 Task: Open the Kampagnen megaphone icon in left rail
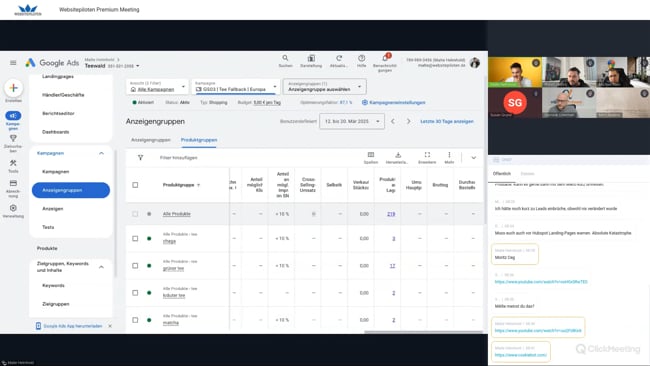[x=13, y=116]
